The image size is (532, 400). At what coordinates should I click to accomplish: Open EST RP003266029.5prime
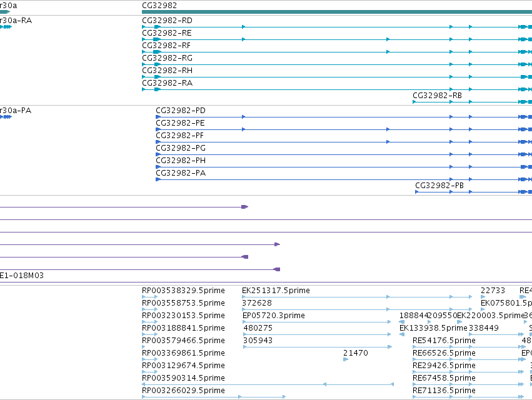pyautogui.click(x=183, y=391)
